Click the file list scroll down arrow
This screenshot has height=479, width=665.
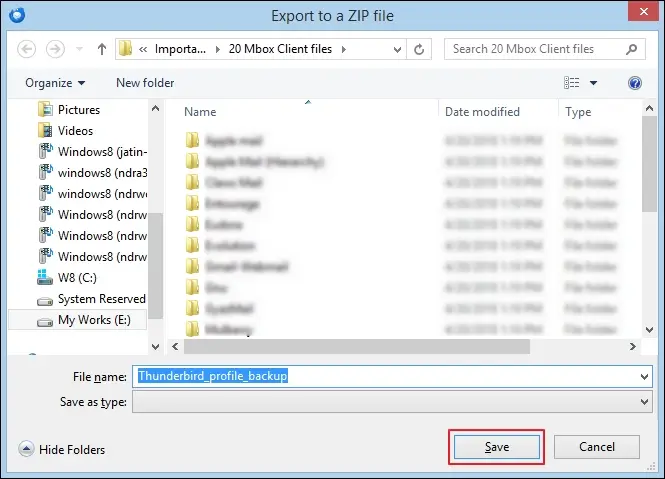649,330
